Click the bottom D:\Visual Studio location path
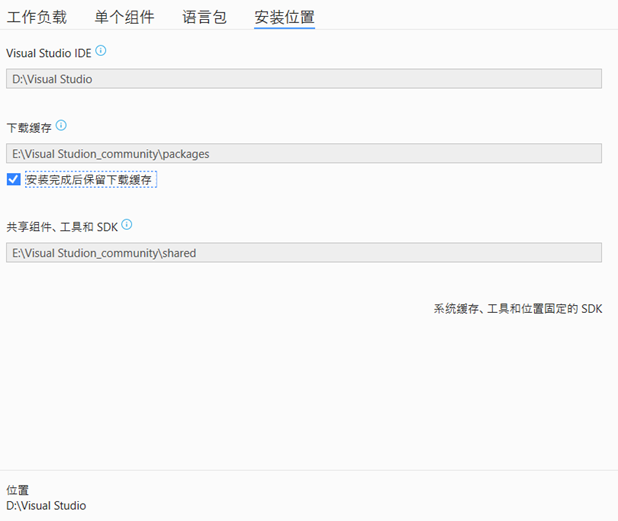This screenshot has width=618, height=521. pyautogui.click(x=46, y=506)
